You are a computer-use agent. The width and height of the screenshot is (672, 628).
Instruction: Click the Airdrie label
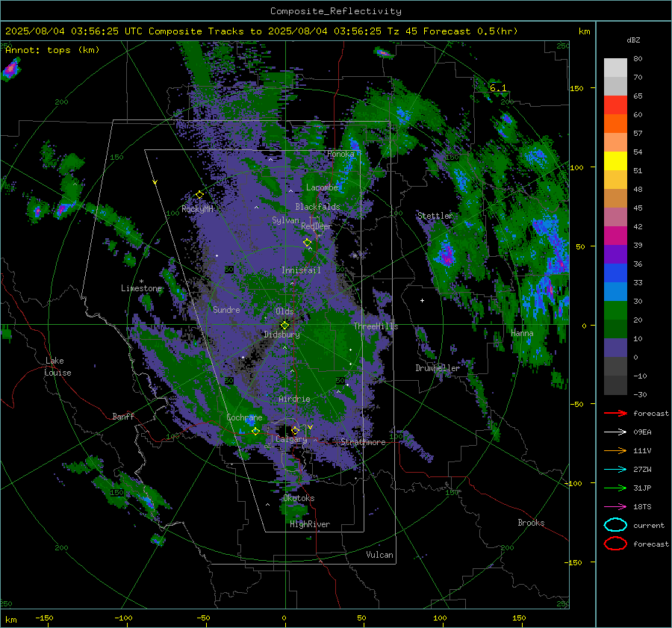point(294,399)
